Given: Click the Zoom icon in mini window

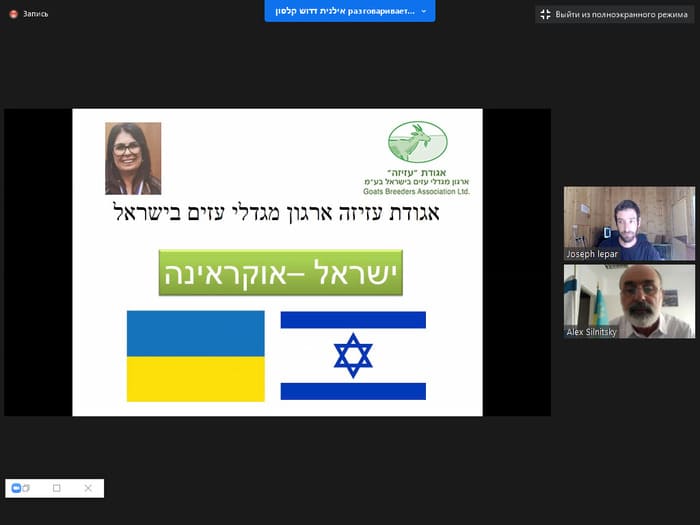Looking at the screenshot, I should [17, 488].
